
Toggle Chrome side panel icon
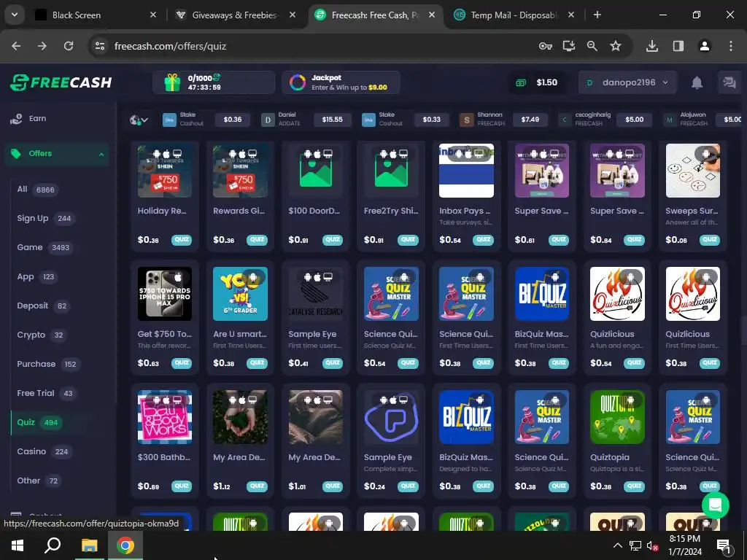click(678, 46)
